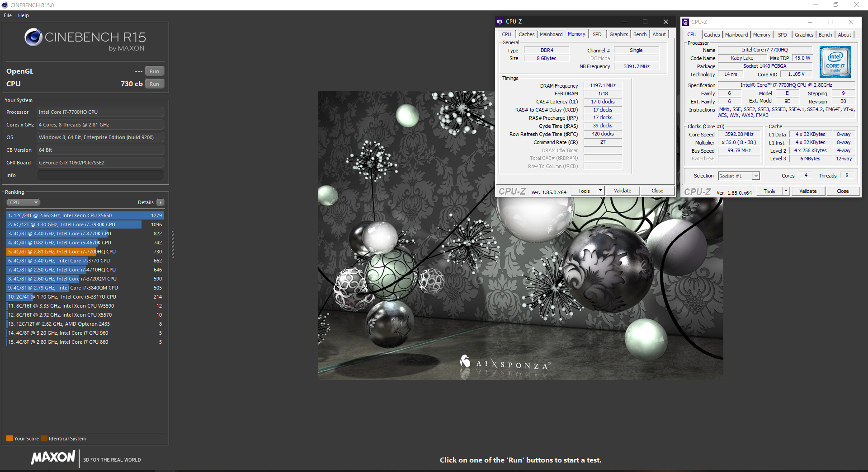Select ranking row Intel Xeon CPU X5650
The width and height of the screenshot is (868, 472).
coord(85,215)
